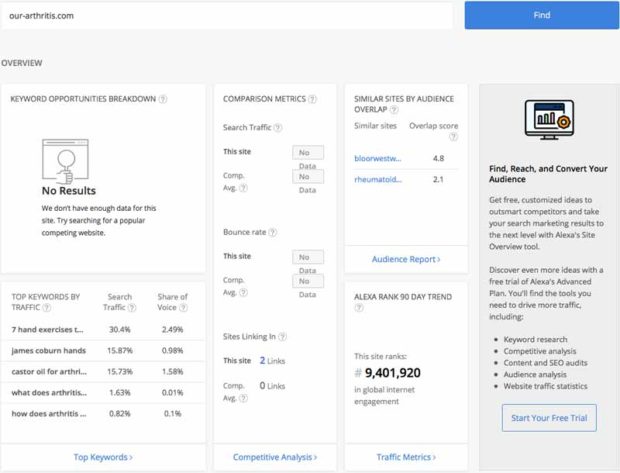Open the Competitive Analysis link

[x=275, y=457]
